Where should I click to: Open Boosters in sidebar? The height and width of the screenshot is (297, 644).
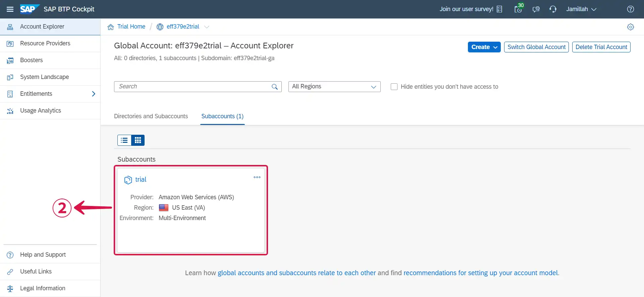pos(50,60)
